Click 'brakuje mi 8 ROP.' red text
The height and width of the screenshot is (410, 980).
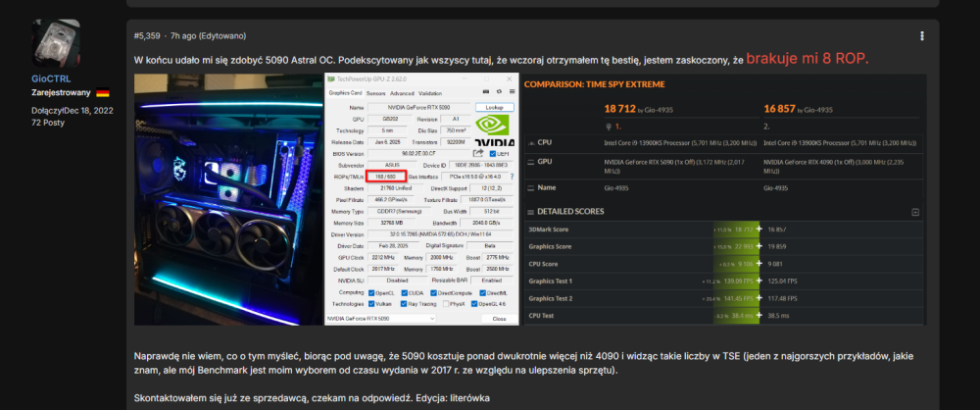pyautogui.click(x=808, y=60)
